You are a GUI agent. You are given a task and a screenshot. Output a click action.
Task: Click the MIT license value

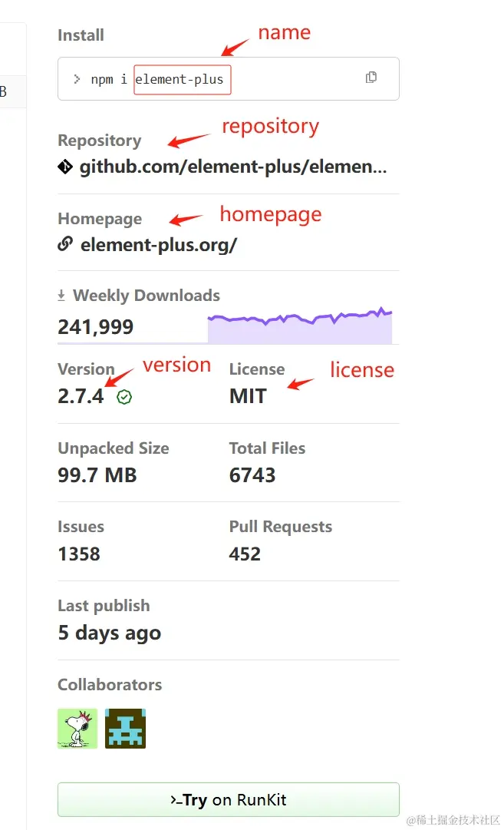coord(248,396)
